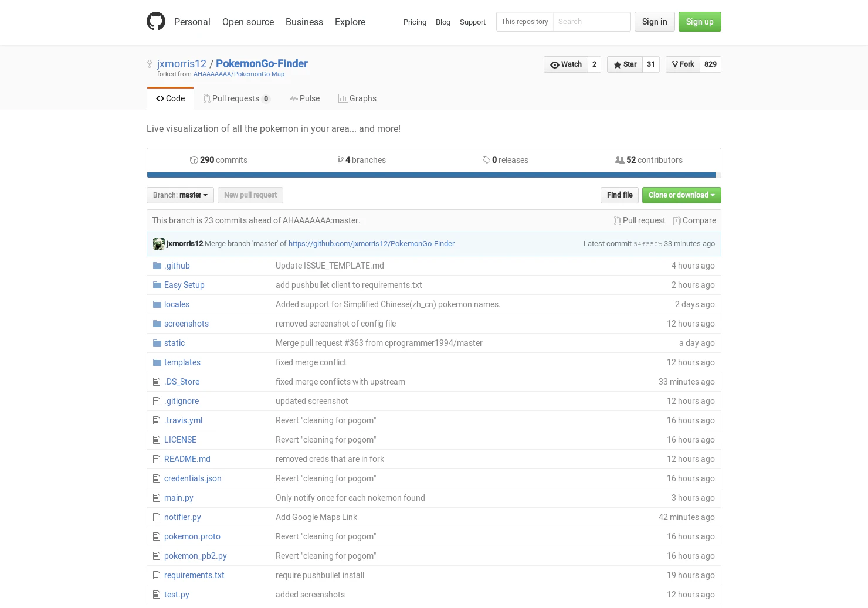Open the Support link

pos(473,22)
